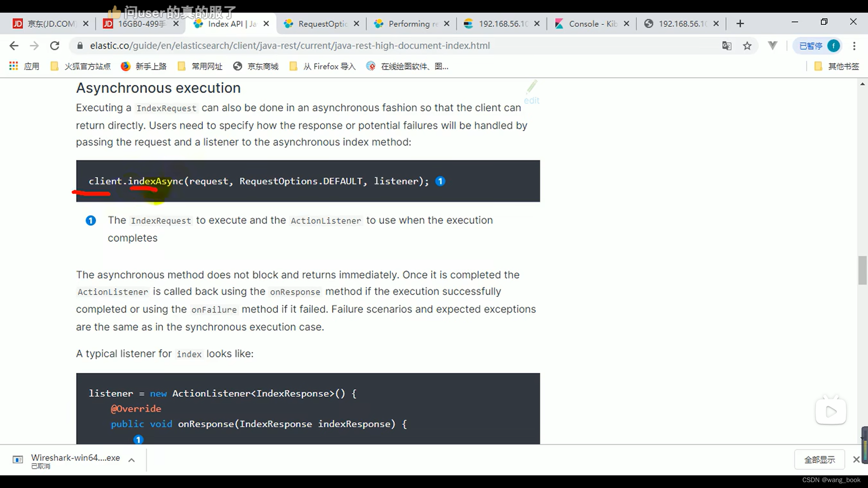This screenshot has height=488, width=868.
Task: Open the 其他书签 folder
Action: coord(837,66)
